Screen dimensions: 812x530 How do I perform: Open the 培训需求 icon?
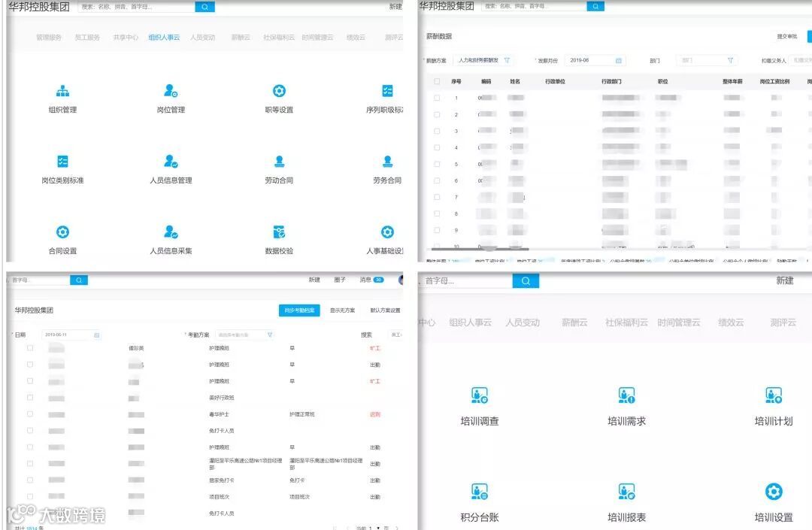(626, 395)
